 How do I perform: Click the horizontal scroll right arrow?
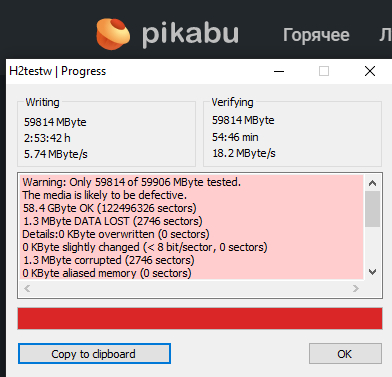coord(356,288)
